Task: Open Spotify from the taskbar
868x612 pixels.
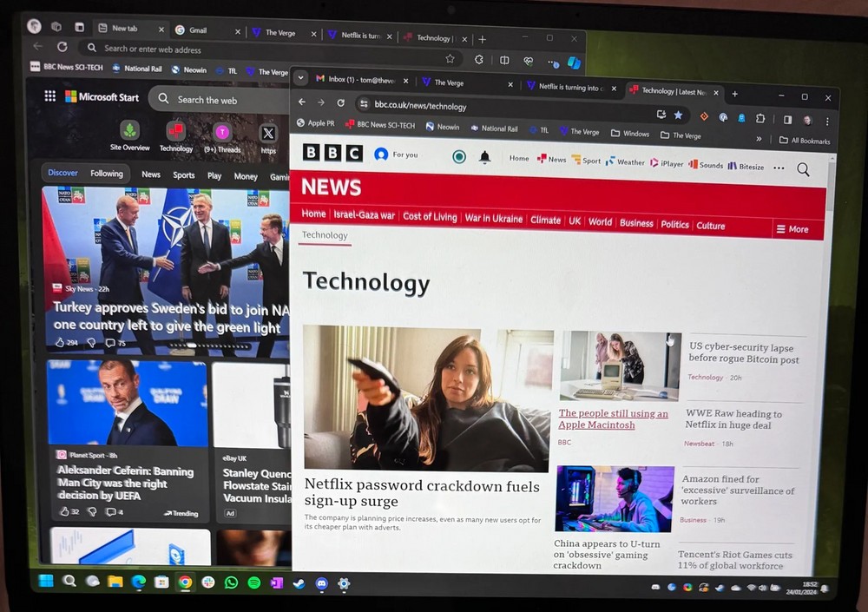Action: [x=253, y=582]
